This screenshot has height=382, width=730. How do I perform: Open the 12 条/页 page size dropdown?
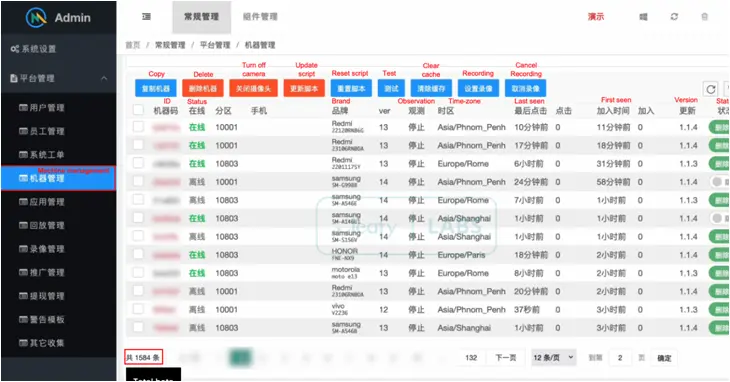click(x=554, y=358)
